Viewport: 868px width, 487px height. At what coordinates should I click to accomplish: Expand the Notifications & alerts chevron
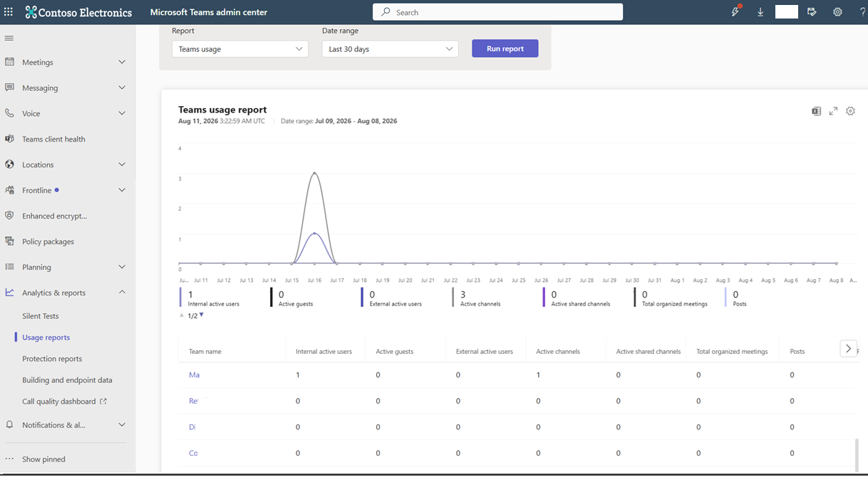click(122, 425)
